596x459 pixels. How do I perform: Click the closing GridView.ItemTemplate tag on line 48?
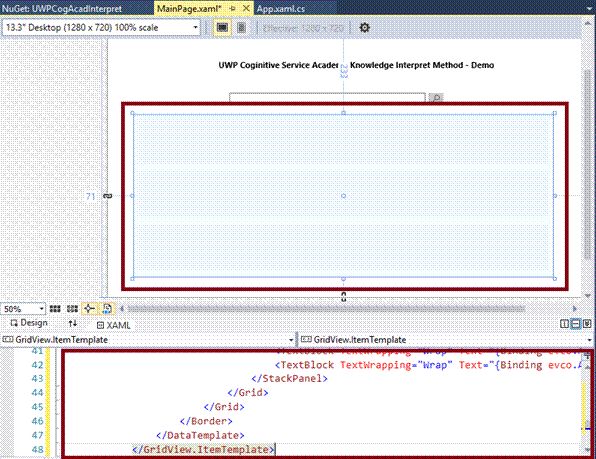[203, 450]
